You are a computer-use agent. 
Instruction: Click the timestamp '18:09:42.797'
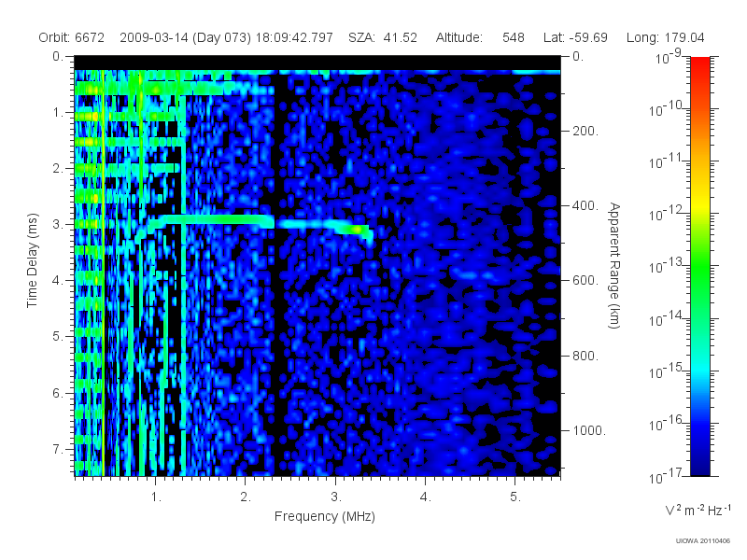point(294,37)
